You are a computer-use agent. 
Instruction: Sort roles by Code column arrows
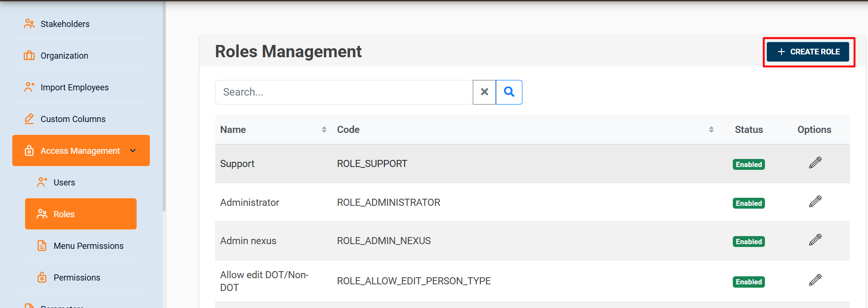coord(711,130)
